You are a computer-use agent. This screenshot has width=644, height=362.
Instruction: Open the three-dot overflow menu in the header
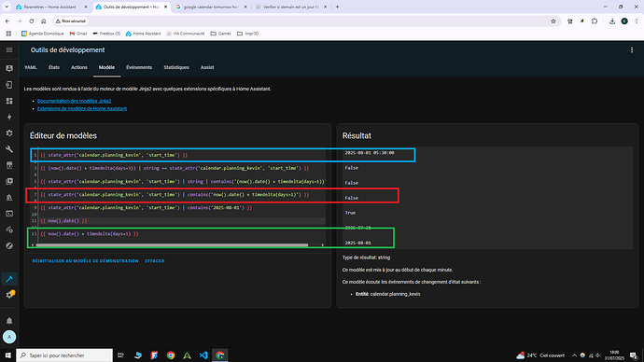tap(632, 50)
